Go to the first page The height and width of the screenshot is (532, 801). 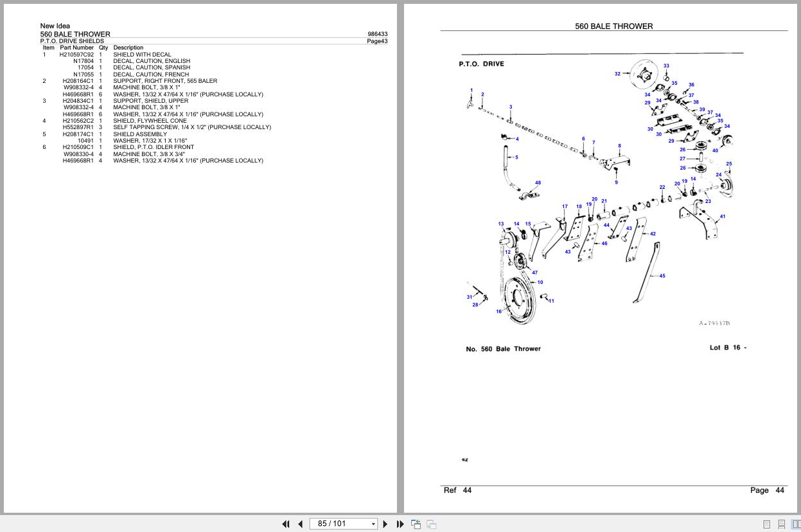[286, 524]
